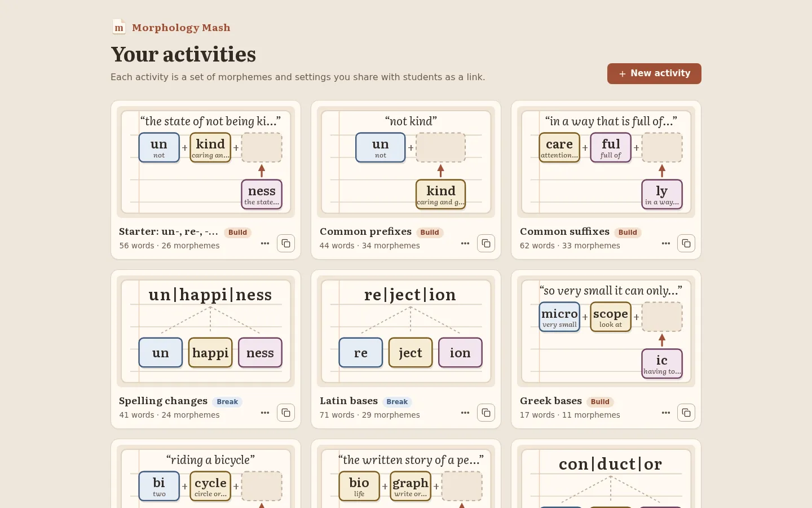The image size is (812, 508).
Task: Click the Greek bases title
Action: (551, 401)
